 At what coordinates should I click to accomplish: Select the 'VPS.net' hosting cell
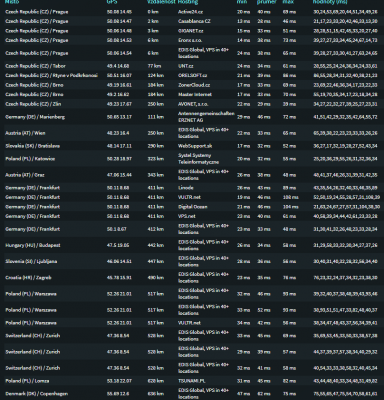tap(187, 216)
